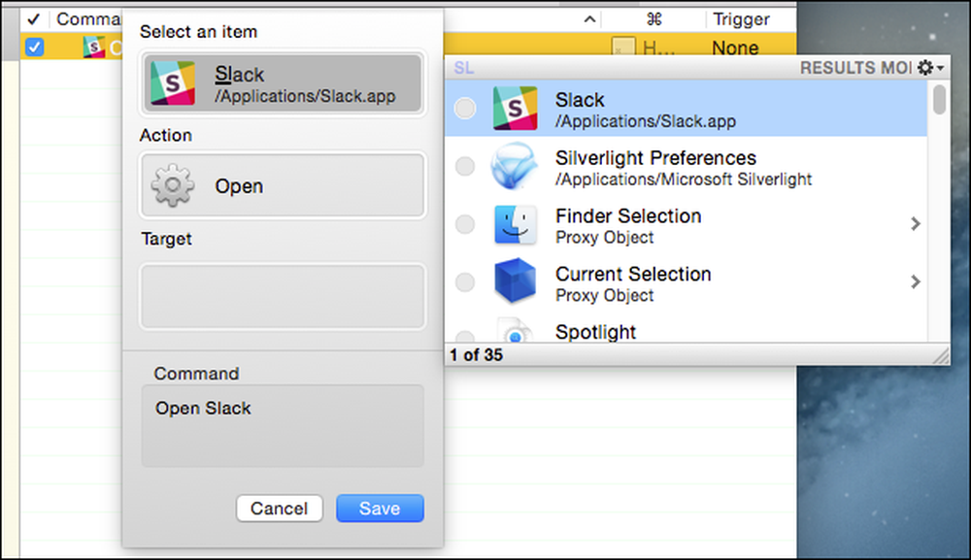Select the radio circle beside the Slack result
Image resolution: width=971 pixels, height=560 pixels.
coord(465,109)
